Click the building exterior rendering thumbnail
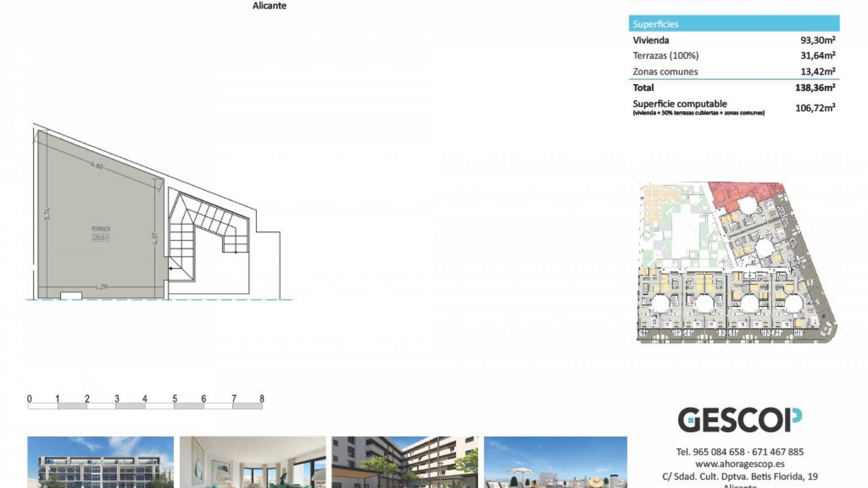This screenshot has height=488, width=868. 100,462
